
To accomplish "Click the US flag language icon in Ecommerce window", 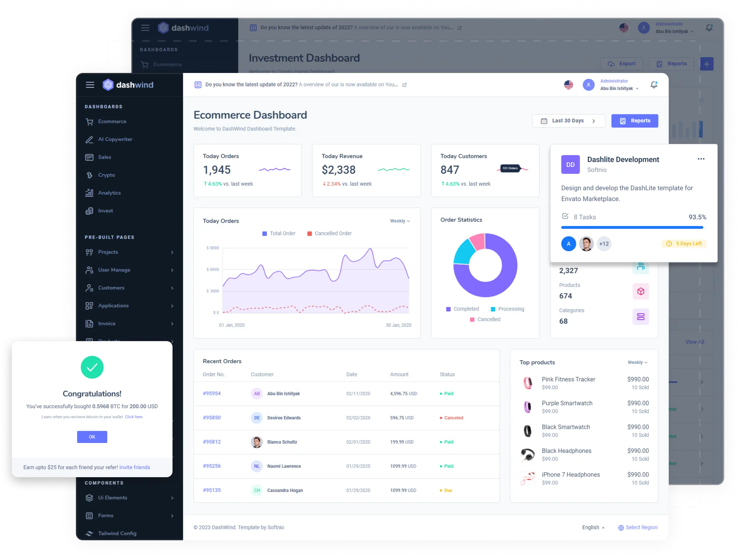I will pyautogui.click(x=568, y=85).
